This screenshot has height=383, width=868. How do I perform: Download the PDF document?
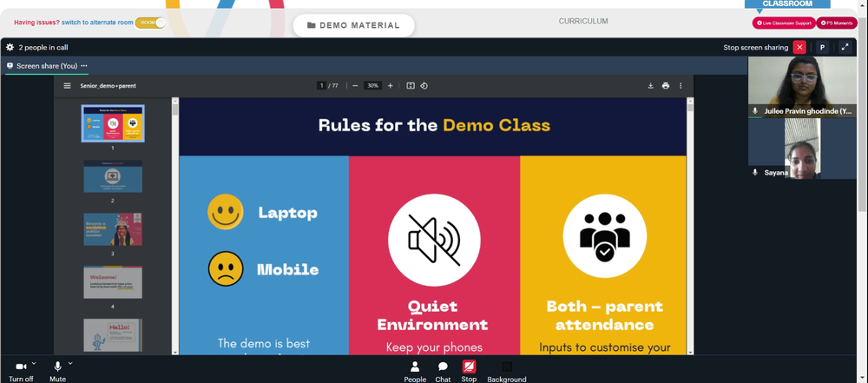point(650,85)
